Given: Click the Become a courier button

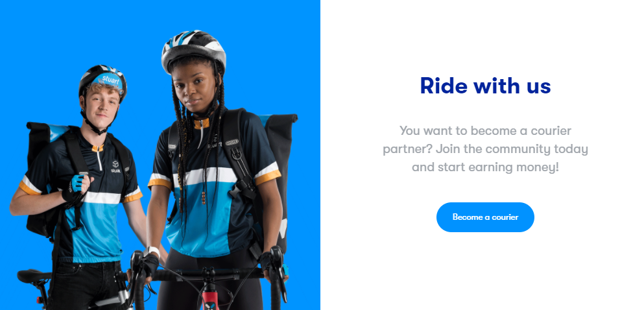Looking at the screenshot, I should coord(485,217).
